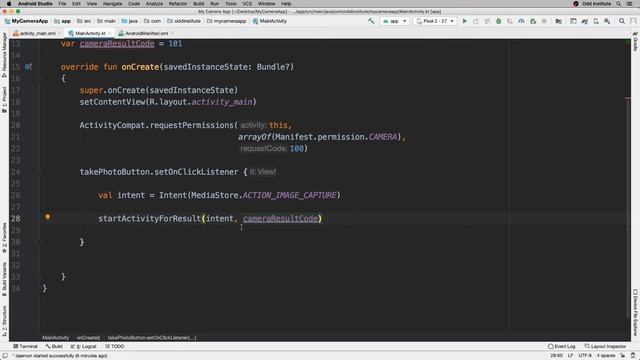
Task: Click the Debug app bug icon
Action: (498, 21)
